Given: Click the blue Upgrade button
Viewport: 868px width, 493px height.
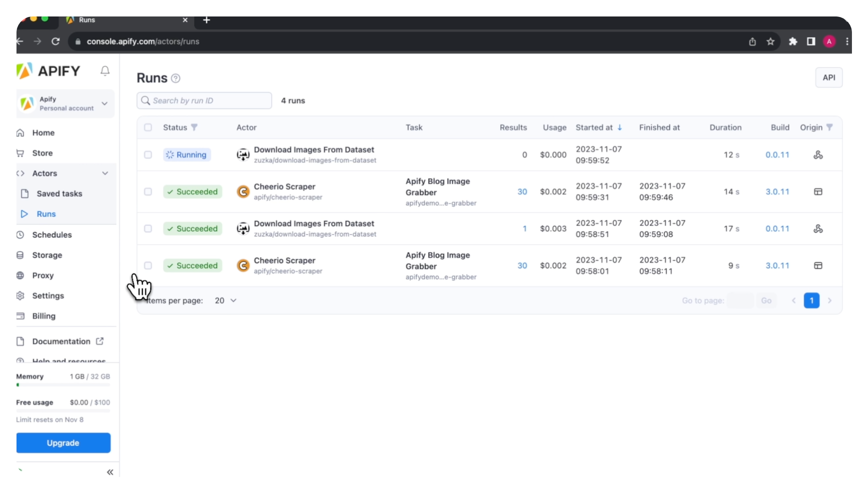Looking at the screenshot, I should tap(63, 443).
